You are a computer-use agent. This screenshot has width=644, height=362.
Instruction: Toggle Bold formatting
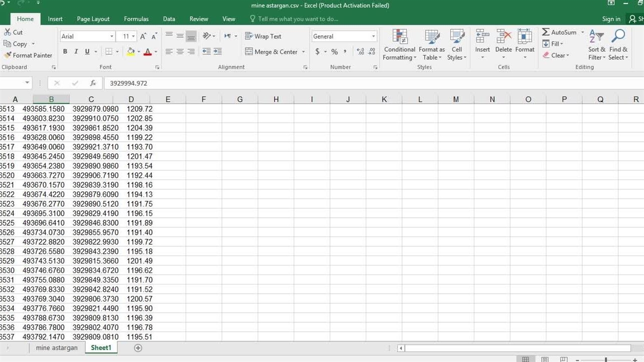point(65,51)
